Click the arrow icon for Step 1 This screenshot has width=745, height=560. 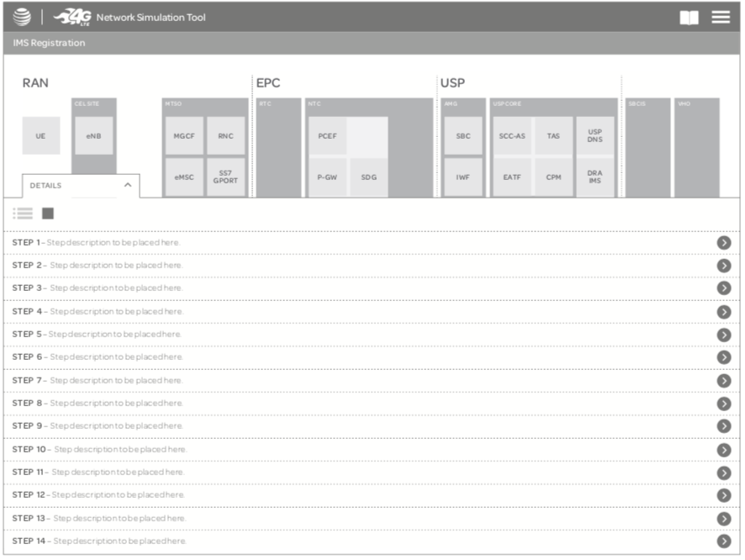tap(724, 243)
